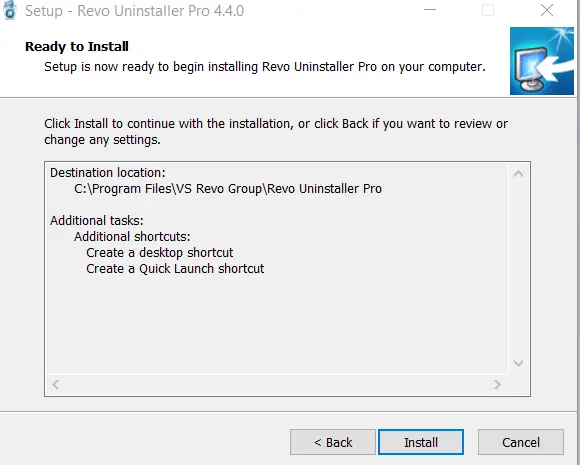Viewport: 580px width, 465px height.
Task: Click the summary box scroll down arrow
Action: (519, 363)
